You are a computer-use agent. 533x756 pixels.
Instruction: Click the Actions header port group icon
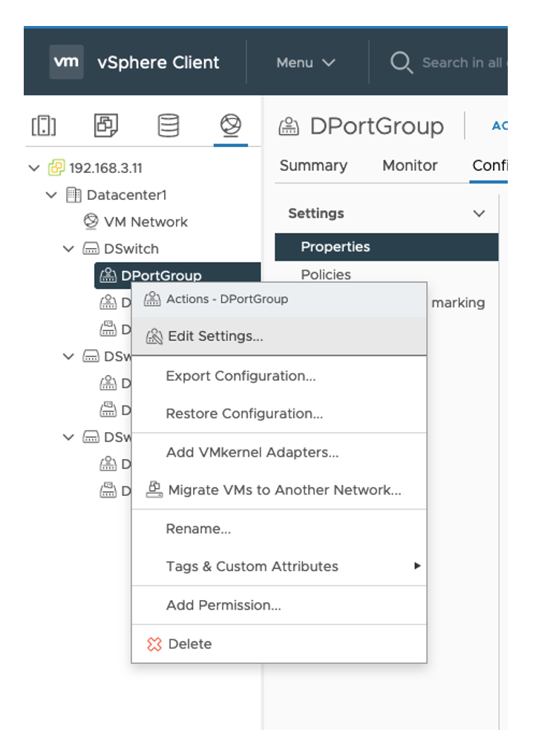pyautogui.click(x=152, y=299)
